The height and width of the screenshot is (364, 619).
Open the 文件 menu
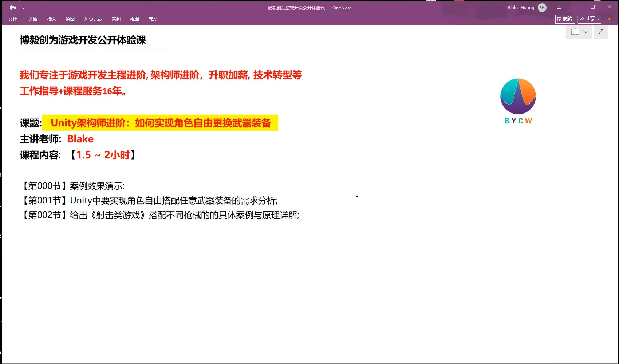click(x=13, y=19)
